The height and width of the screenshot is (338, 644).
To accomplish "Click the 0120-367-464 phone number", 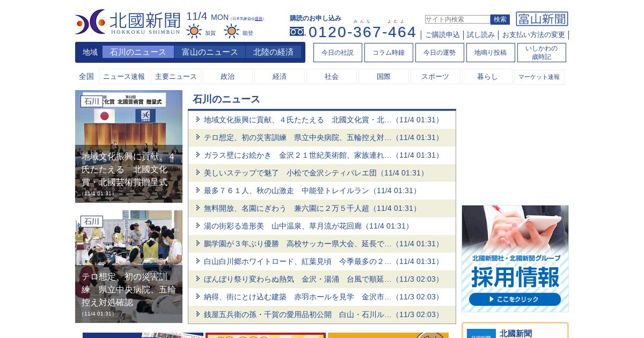I will [362, 32].
